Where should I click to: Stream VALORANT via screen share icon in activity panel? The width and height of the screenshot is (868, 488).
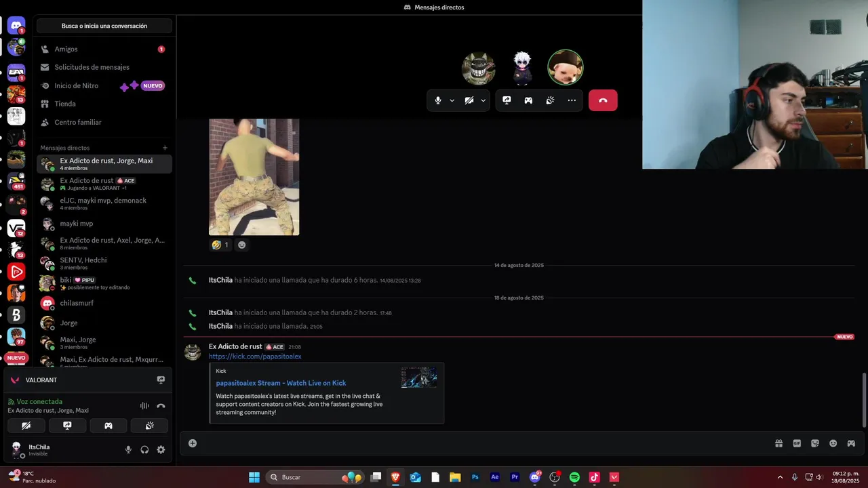161,380
